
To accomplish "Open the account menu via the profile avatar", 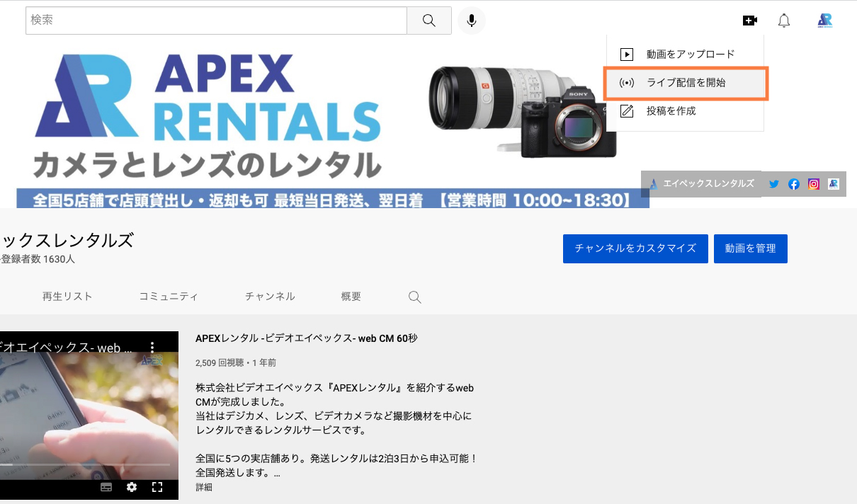I will [x=824, y=20].
